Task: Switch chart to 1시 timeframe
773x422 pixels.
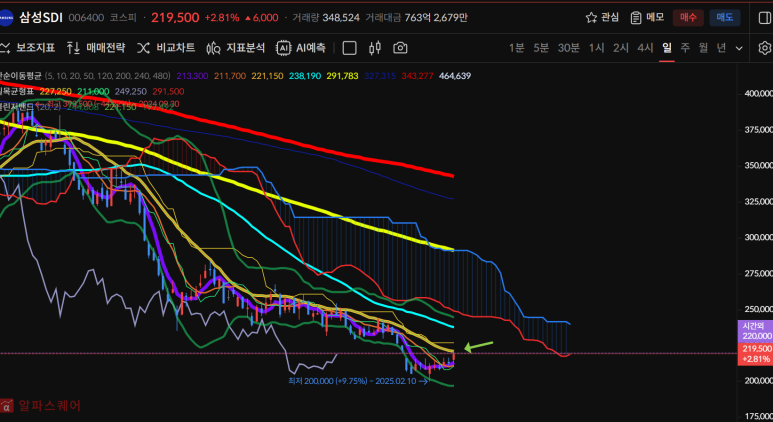Action: point(597,48)
